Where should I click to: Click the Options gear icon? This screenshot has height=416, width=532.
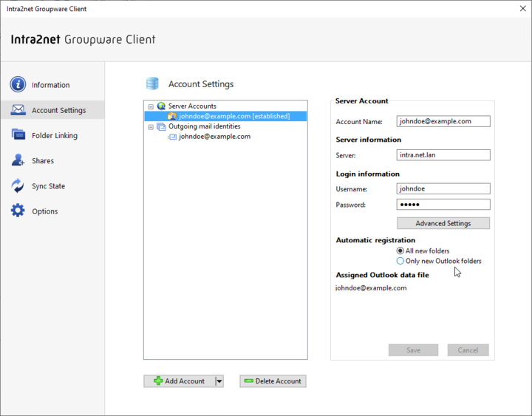point(18,211)
